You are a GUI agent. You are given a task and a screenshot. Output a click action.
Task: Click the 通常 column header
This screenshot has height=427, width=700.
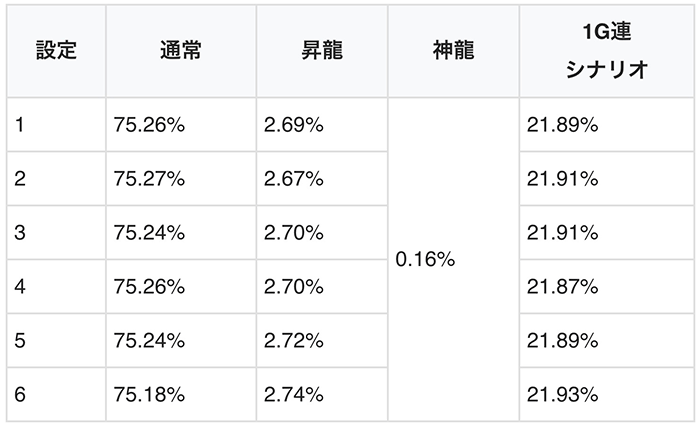coord(180,50)
